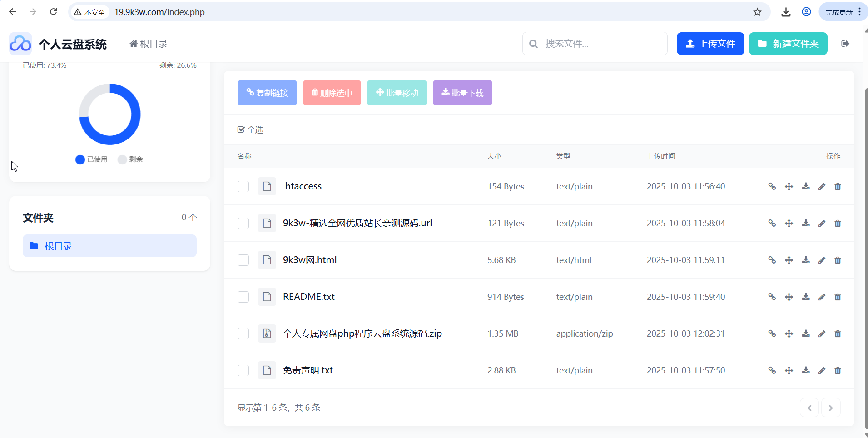Go to previous page of file list
This screenshot has height=438, width=868.
click(809, 408)
